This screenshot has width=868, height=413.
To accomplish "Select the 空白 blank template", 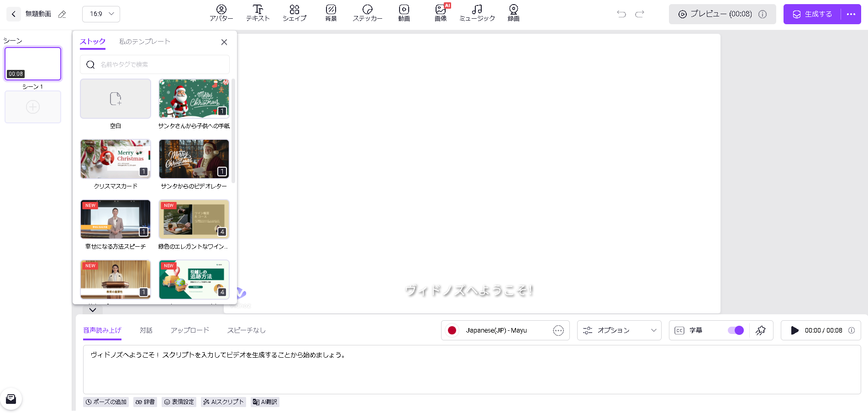I will tap(116, 99).
